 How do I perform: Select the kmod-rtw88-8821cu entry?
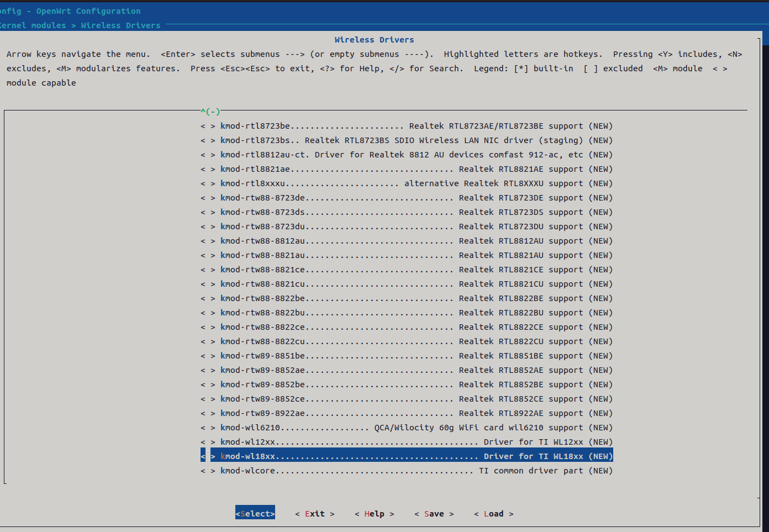[407, 284]
